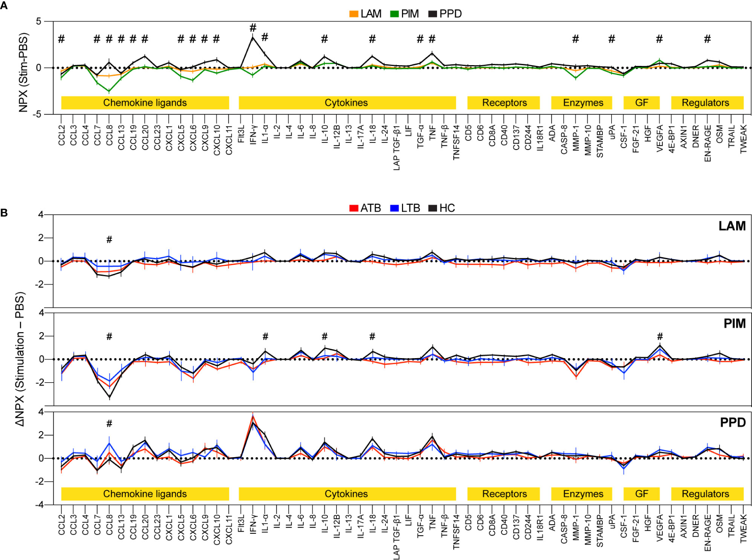Click the 'NPX (Stim-PBS)' y-axis title
Image resolution: width=752 pixels, height=560 pixels.
click(23, 72)
